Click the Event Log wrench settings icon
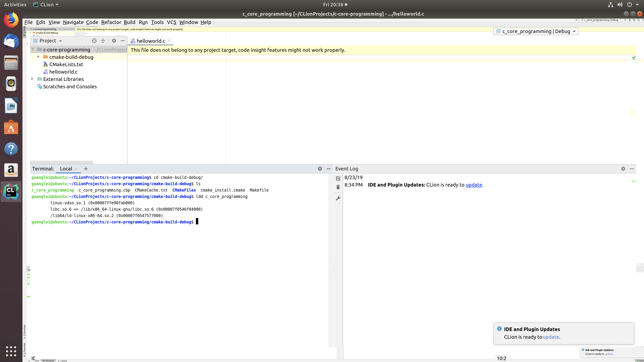This screenshot has height=362, width=644. click(x=338, y=198)
